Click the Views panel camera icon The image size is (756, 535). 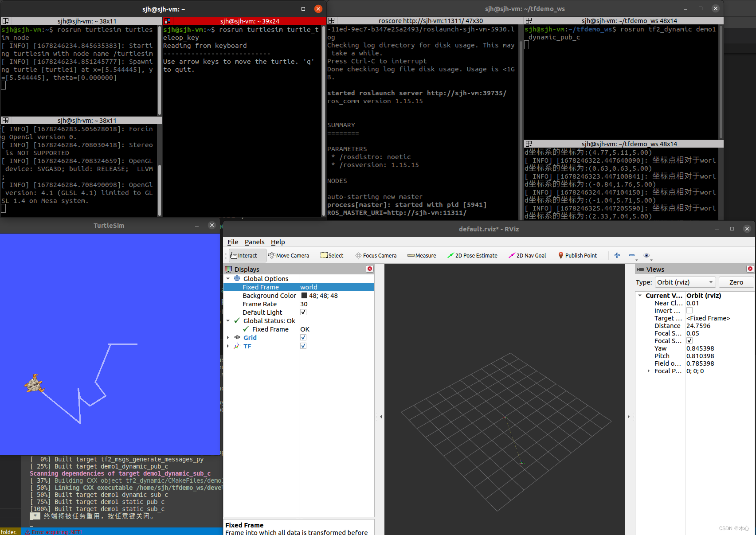pos(640,269)
